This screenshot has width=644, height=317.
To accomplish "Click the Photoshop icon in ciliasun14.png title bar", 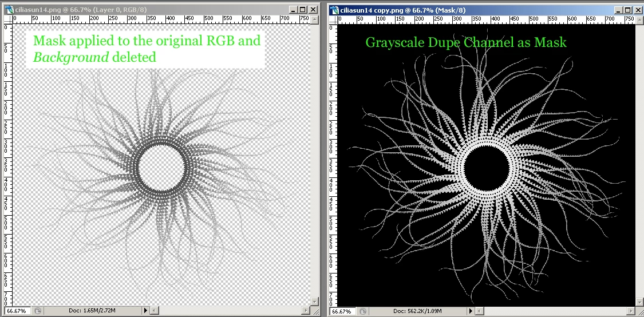I will (9, 10).
